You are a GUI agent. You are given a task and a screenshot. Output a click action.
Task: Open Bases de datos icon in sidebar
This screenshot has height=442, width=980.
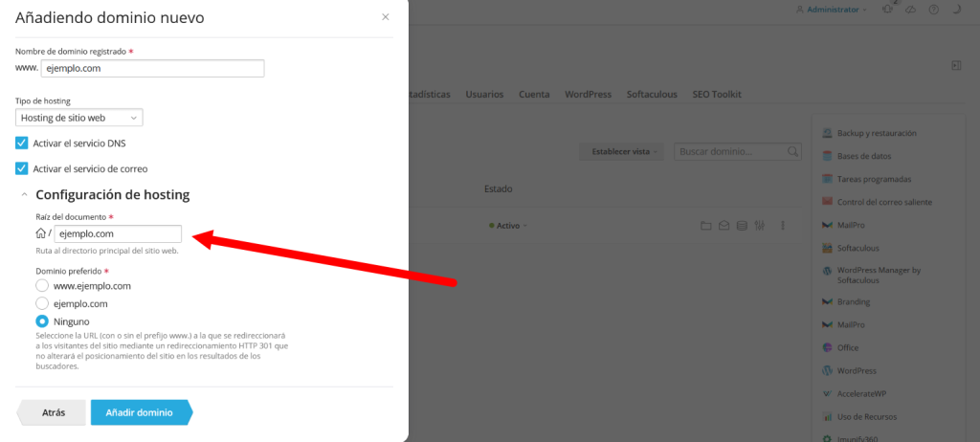pos(827,156)
